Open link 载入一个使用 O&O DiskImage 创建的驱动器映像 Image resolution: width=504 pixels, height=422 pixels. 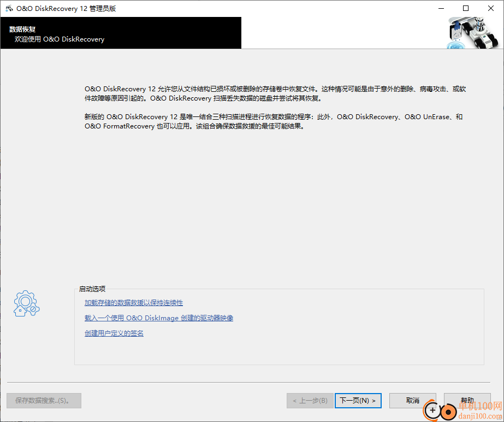(x=159, y=318)
